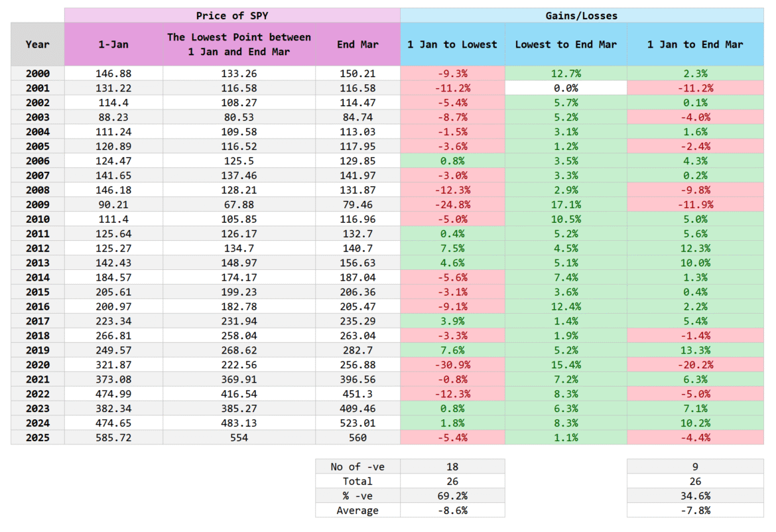The image size is (776, 532).
Task: Click the Gains/Losses header
Action: point(581,16)
